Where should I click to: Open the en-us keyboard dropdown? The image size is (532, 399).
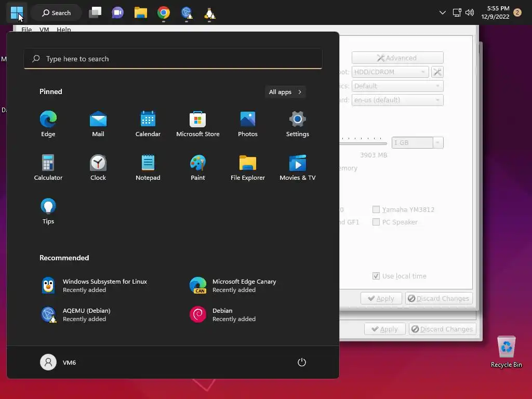click(397, 100)
